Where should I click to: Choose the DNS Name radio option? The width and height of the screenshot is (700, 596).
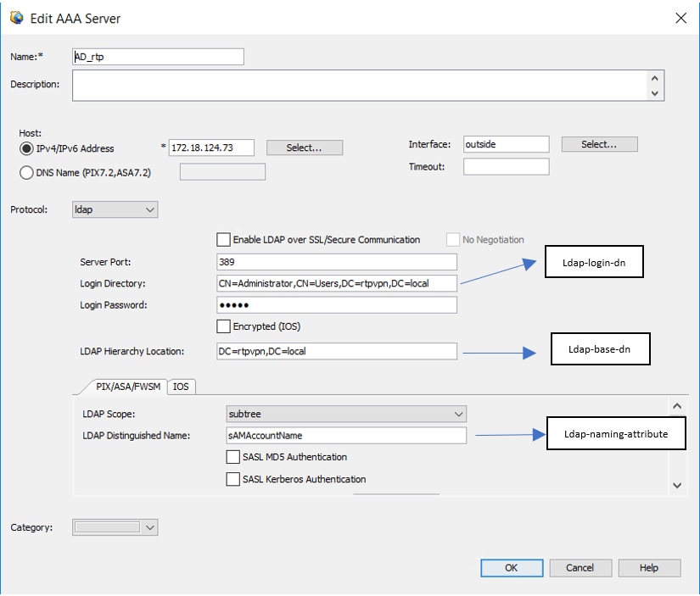[x=27, y=173]
